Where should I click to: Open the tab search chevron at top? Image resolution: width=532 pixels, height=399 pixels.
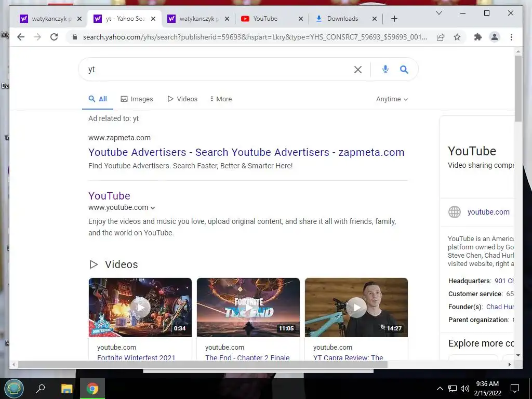coord(438,13)
